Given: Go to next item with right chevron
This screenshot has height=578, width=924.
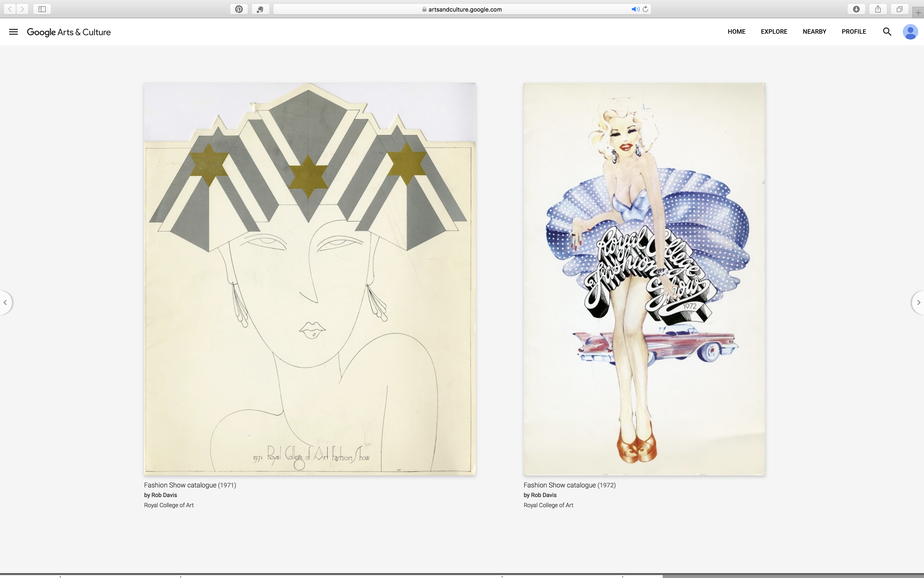Looking at the screenshot, I should click(x=918, y=302).
